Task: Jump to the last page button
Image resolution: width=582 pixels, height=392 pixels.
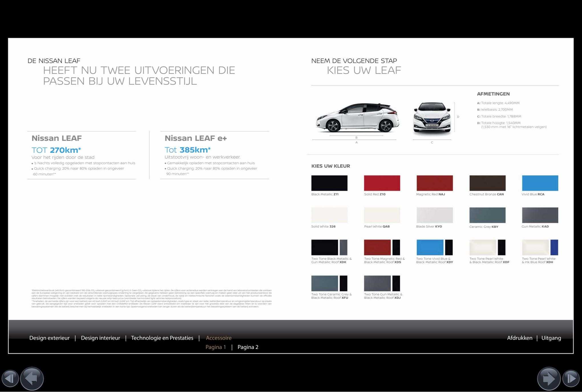Action: [571, 379]
